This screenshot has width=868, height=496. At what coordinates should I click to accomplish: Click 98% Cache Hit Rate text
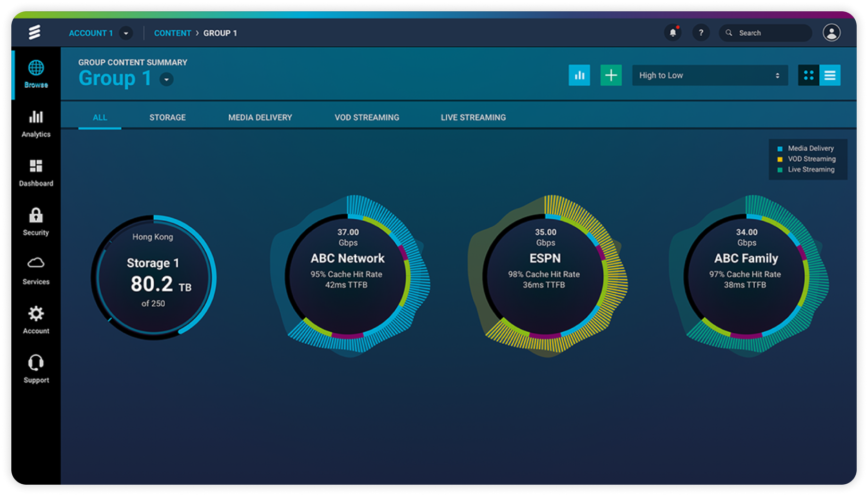pyautogui.click(x=544, y=274)
